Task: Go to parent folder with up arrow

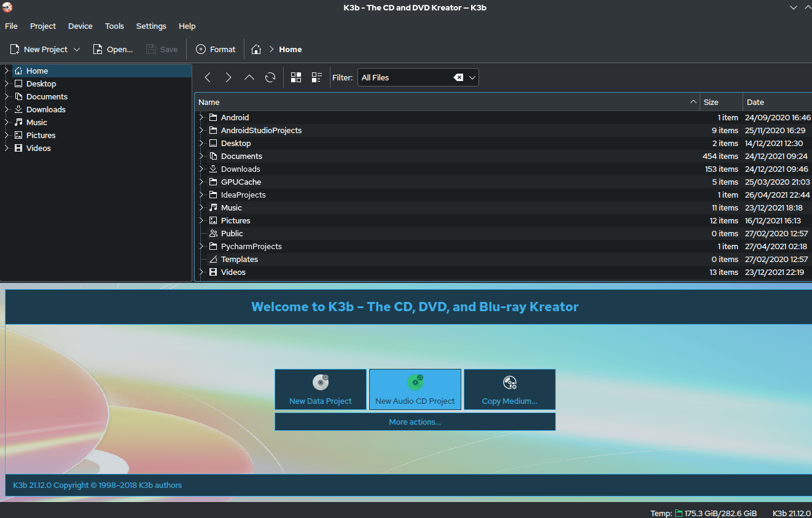Action: coord(249,77)
